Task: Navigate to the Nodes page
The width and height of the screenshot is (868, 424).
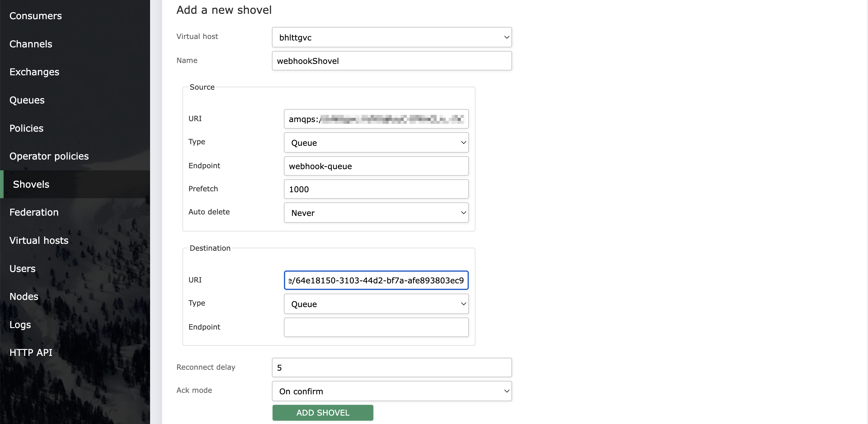Action: pyautogui.click(x=24, y=296)
